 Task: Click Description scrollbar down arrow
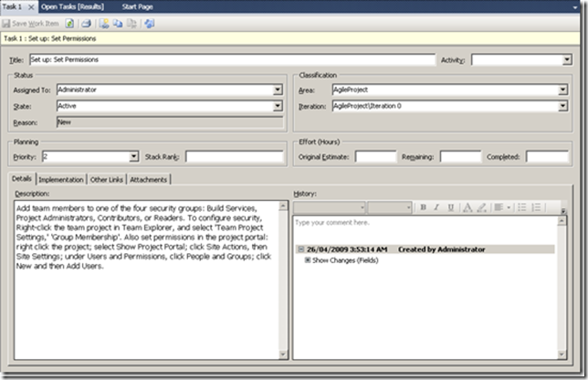tap(283, 354)
